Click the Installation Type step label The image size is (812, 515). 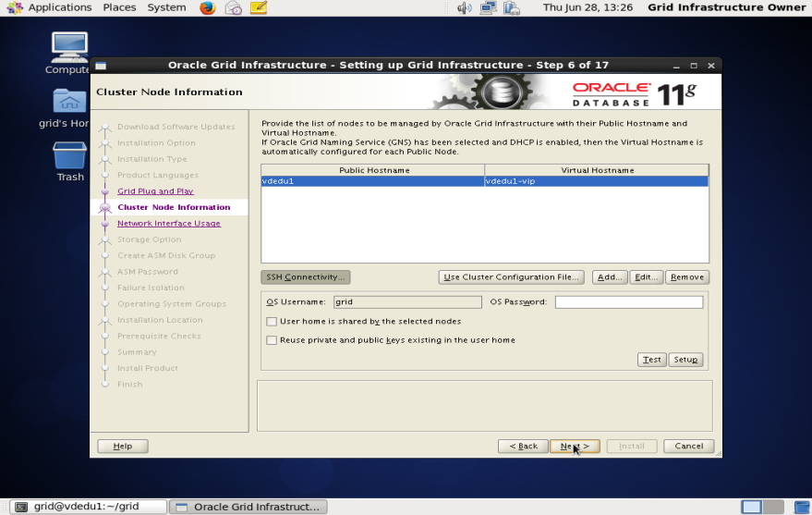tap(152, 159)
